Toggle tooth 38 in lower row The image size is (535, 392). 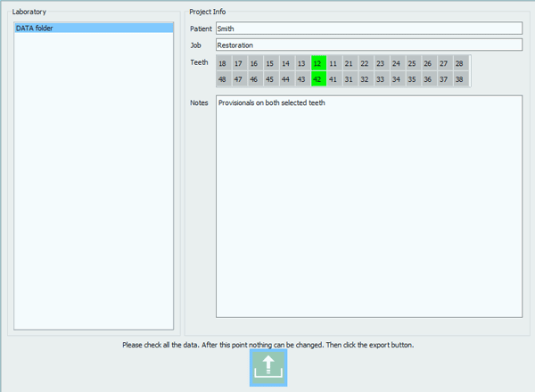pos(459,79)
